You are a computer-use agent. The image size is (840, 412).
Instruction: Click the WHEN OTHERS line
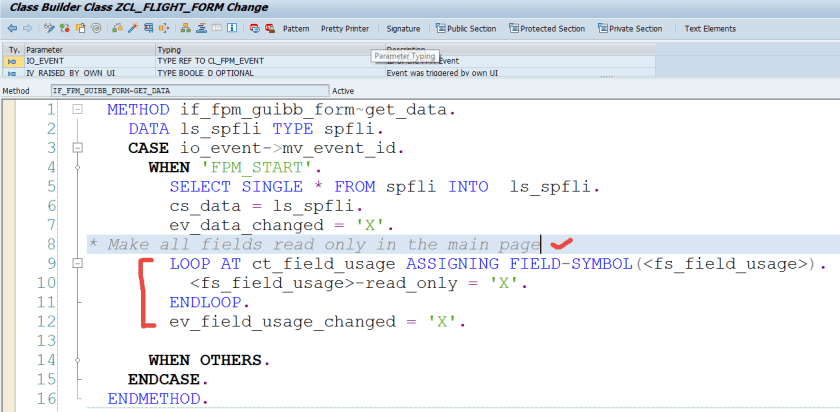point(209,360)
